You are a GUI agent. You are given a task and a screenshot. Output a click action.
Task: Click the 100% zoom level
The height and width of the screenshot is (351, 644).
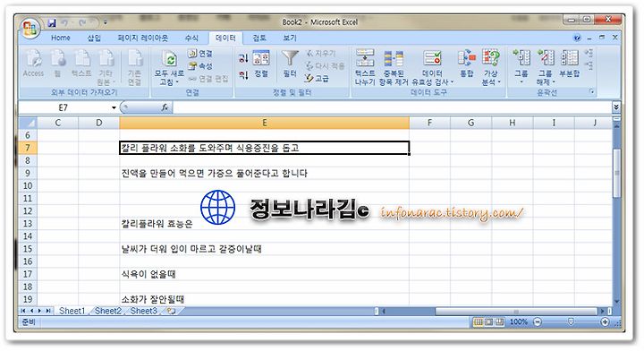click(x=518, y=322)
